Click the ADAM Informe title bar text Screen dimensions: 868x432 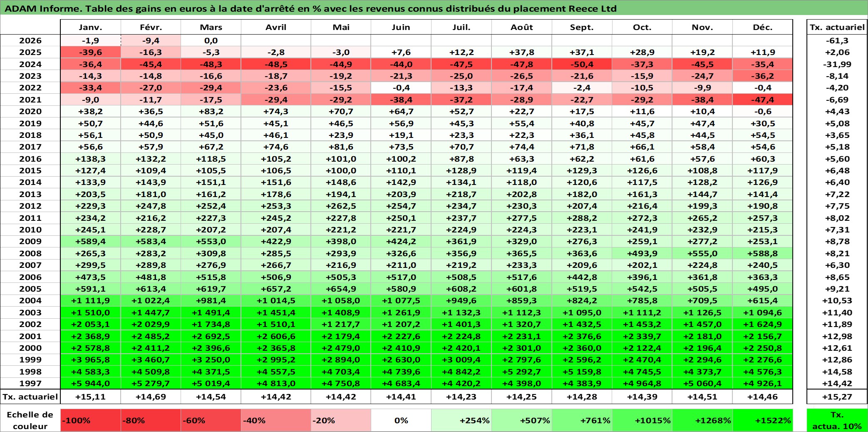point(310,8)
